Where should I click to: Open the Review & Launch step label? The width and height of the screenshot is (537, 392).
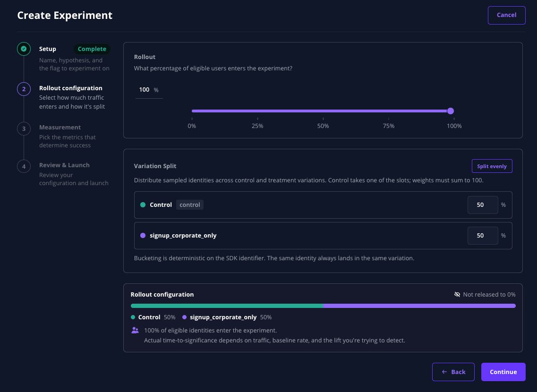pyautogui.click(x=64, y=165)
